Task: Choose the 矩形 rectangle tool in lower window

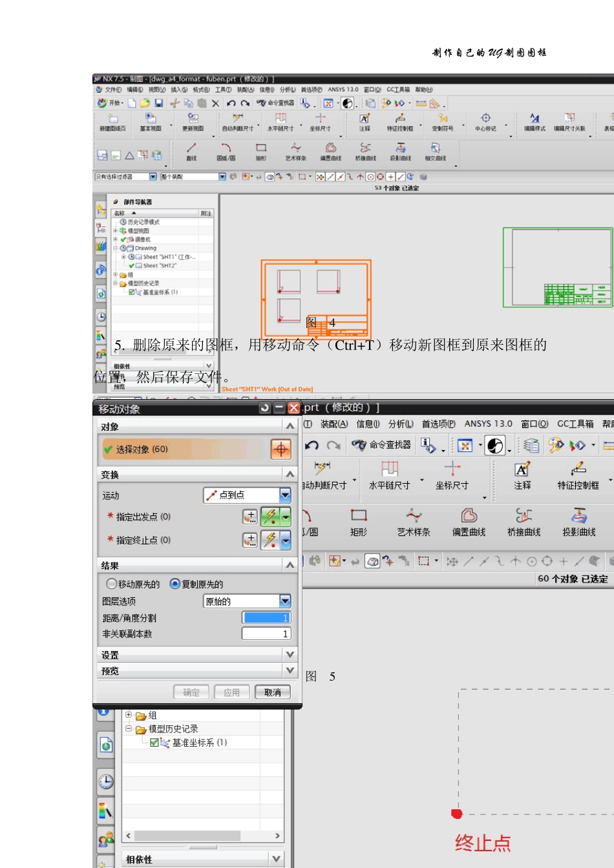Action: click(359, 522)
